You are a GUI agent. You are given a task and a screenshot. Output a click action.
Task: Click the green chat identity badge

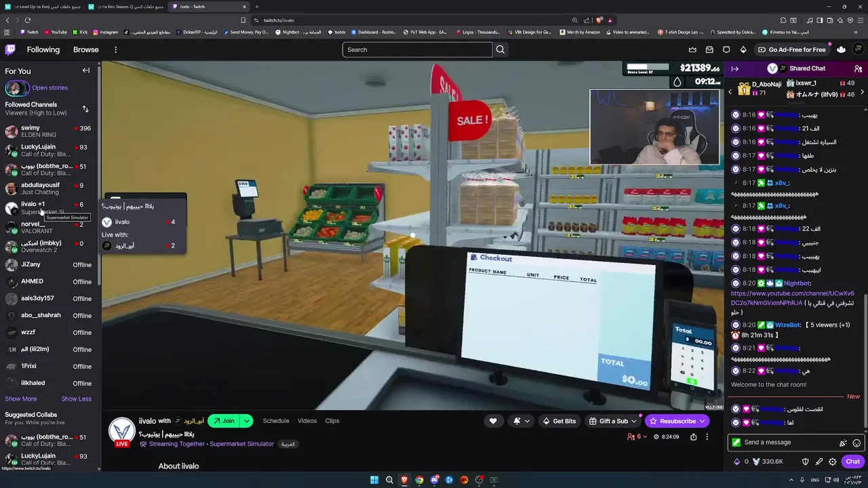[x=736, y=443]
